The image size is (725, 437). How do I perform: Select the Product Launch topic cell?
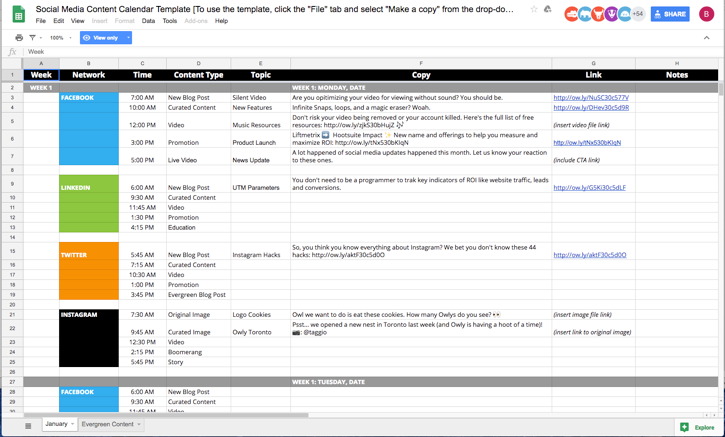pos(260,139)
